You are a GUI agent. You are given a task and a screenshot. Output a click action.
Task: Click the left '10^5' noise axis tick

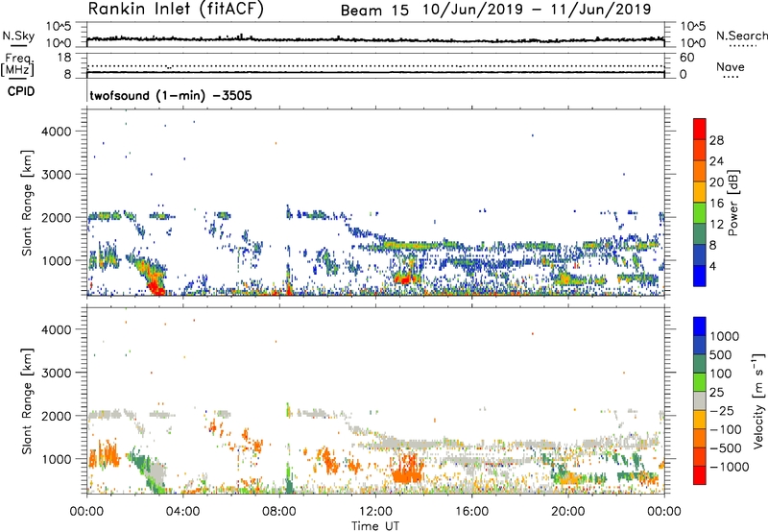click(59, 27)
